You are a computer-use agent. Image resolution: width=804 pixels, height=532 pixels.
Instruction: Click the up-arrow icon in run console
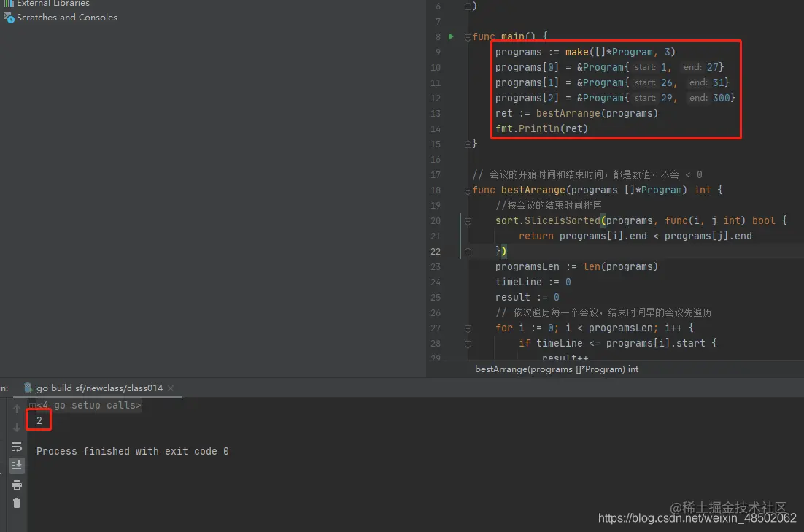[x=16, y=409]
